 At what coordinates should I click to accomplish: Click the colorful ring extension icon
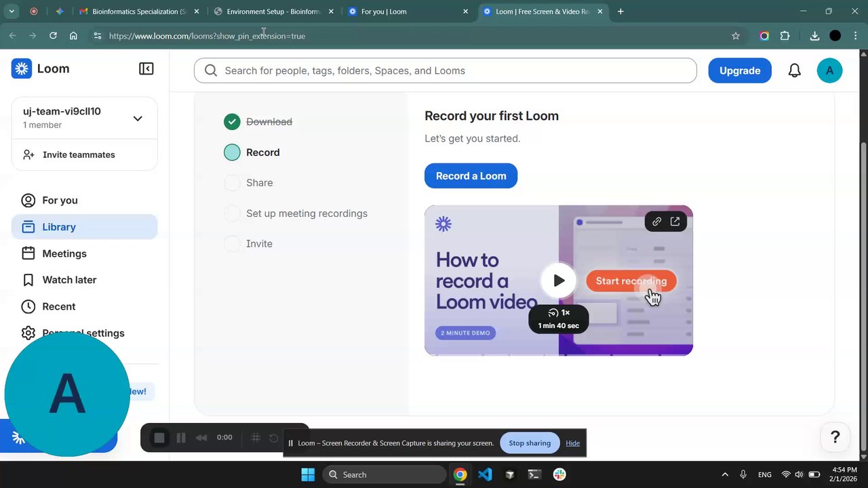(x=764, y=36)
